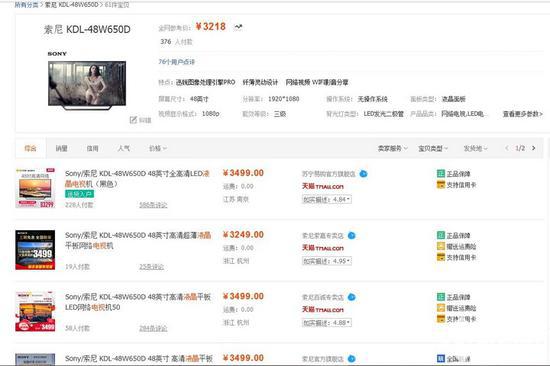Click the 1920*1080 resolution value
The width and height of the screenshot is (550, 366).
[x=283, y=99]
